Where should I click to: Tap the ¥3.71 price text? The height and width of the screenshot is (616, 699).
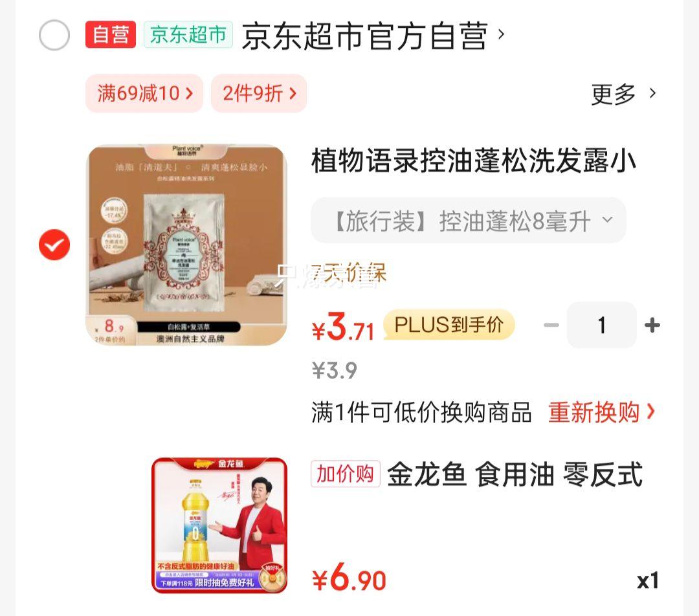tap(342, 327)
